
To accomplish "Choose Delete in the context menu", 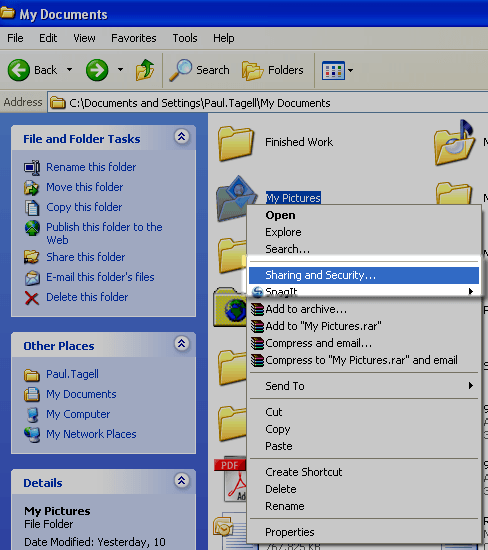I will [363, 489].
